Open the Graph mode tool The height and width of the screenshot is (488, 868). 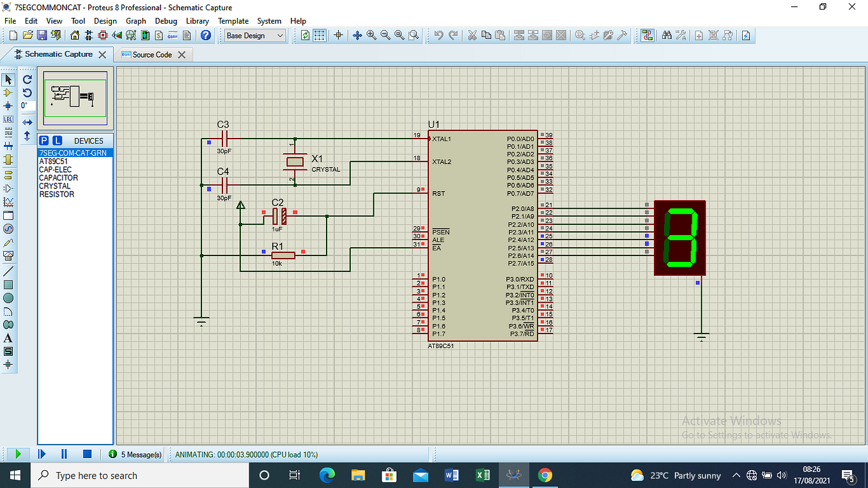[x=8, y=201]
